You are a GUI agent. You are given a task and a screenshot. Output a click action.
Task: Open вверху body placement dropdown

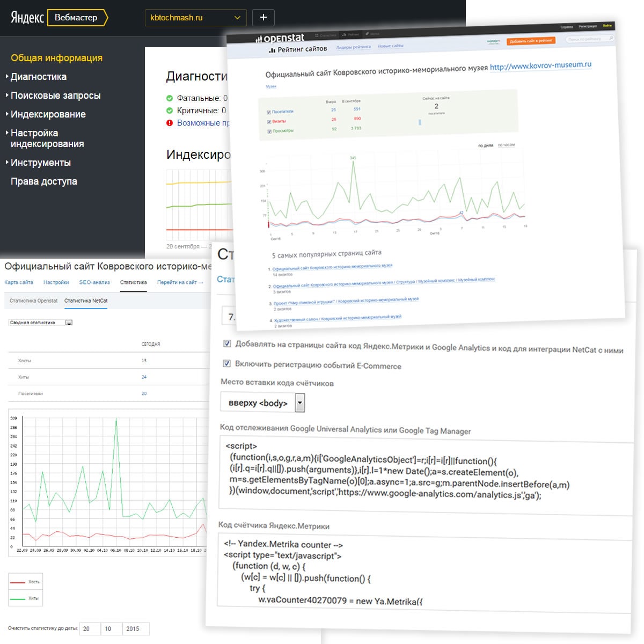[x=262, y=402]
